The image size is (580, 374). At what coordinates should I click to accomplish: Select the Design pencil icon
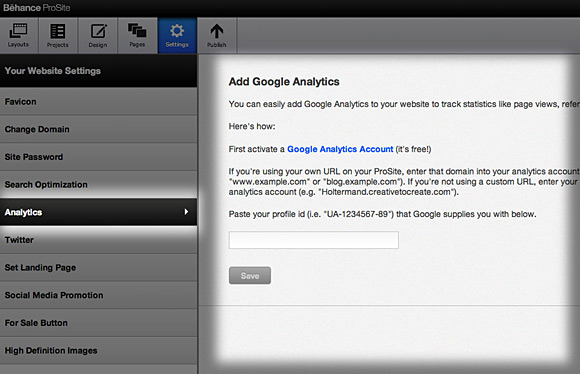(98, 31)
